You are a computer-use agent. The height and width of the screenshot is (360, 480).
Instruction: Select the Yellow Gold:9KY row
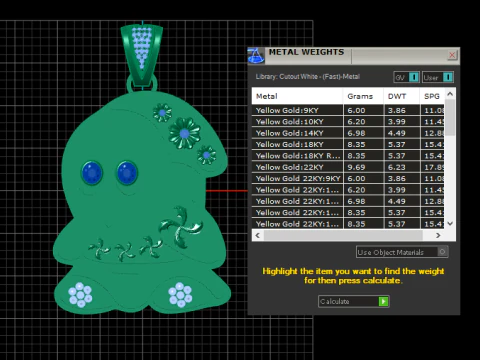coord(348,110)
